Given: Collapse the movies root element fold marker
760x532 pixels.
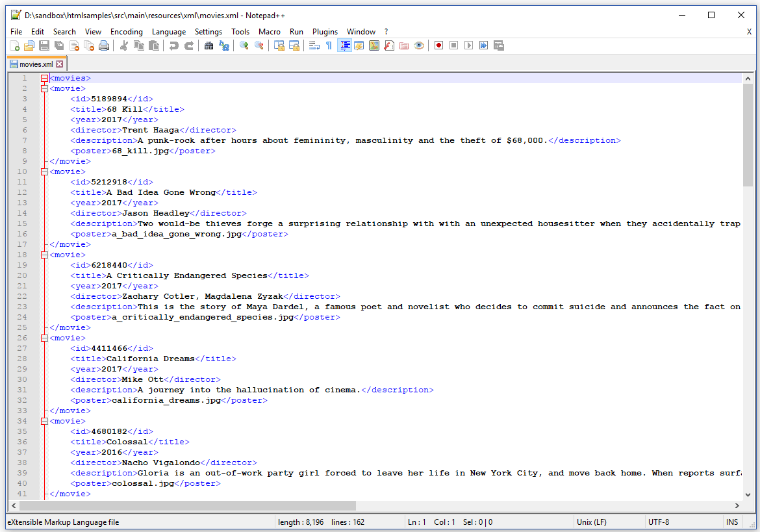Looking at the screenshot, I should [x=44, y=77].
